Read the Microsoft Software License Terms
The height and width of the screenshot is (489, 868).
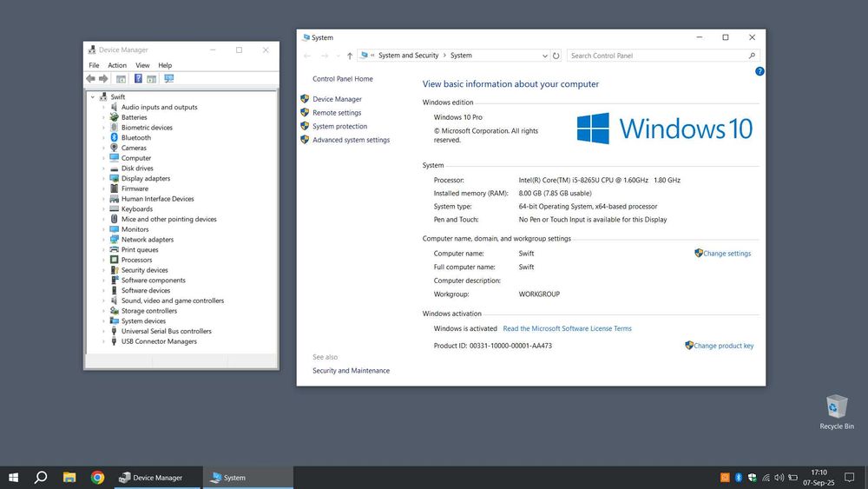567,328
